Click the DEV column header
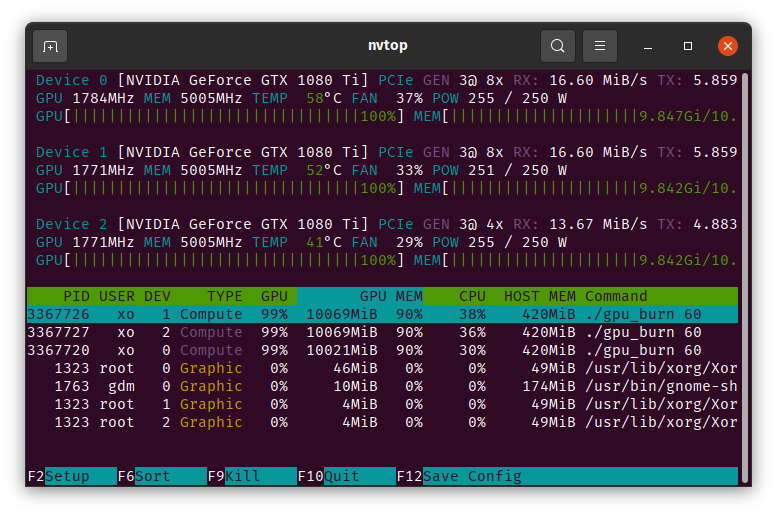Image resolution: width=777 pixels, height=515 pixels. (x=157, y=296)
